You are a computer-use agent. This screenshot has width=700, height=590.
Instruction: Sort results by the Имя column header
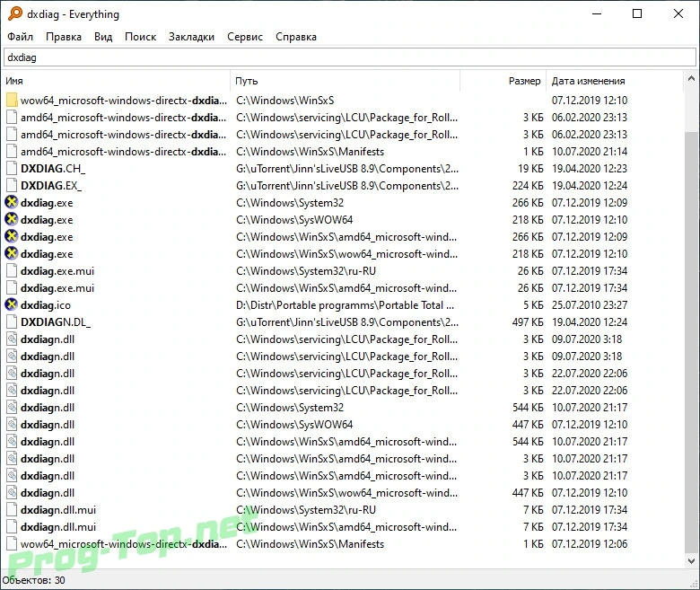click(x=117, y=81)
